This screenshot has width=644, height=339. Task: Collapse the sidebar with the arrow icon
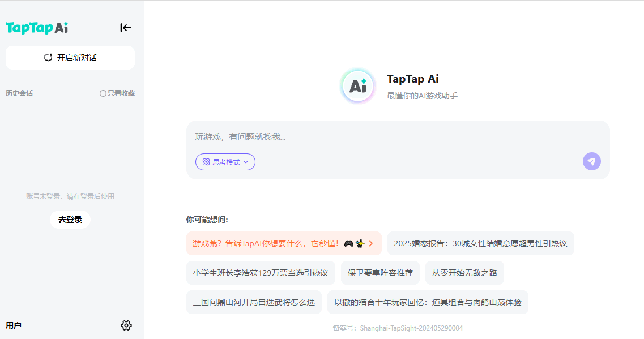pos(126,28)
